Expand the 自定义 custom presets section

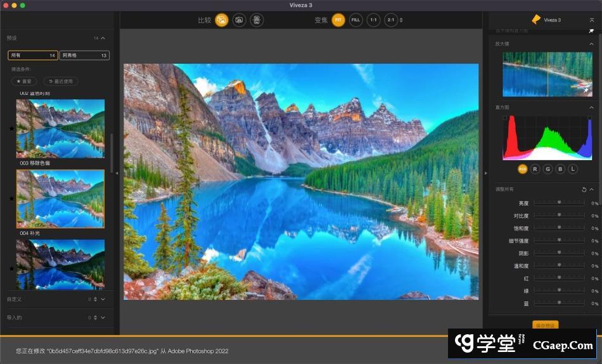tap(103, 299)
